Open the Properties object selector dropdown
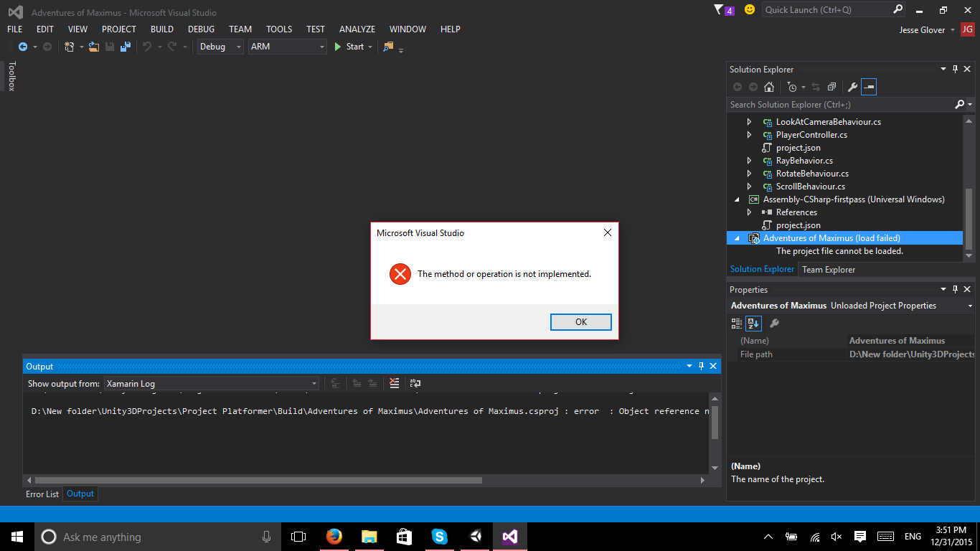The height and width of the screenshot is (551, 980). click(970, 306)
